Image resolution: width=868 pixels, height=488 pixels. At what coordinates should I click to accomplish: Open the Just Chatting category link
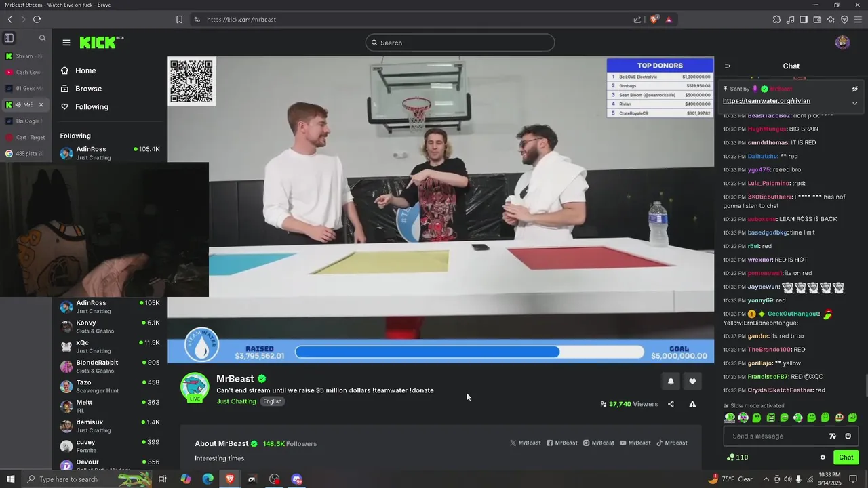tap(236, 401)
